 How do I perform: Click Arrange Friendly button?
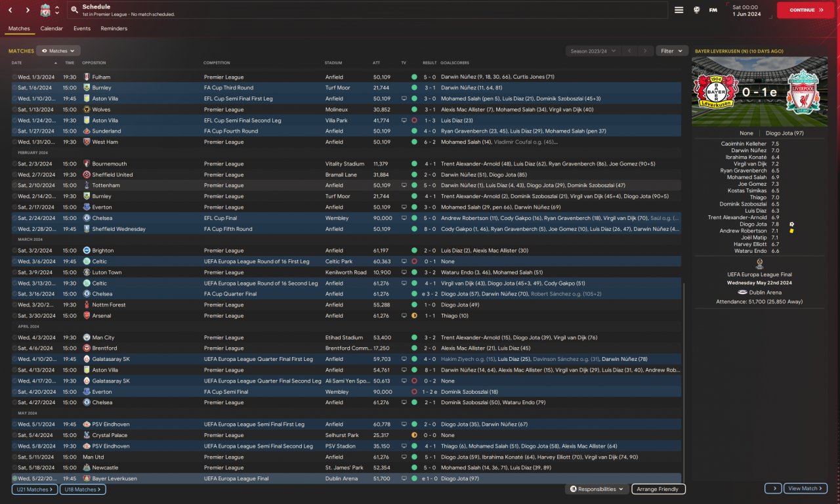(x=659, y=489)
